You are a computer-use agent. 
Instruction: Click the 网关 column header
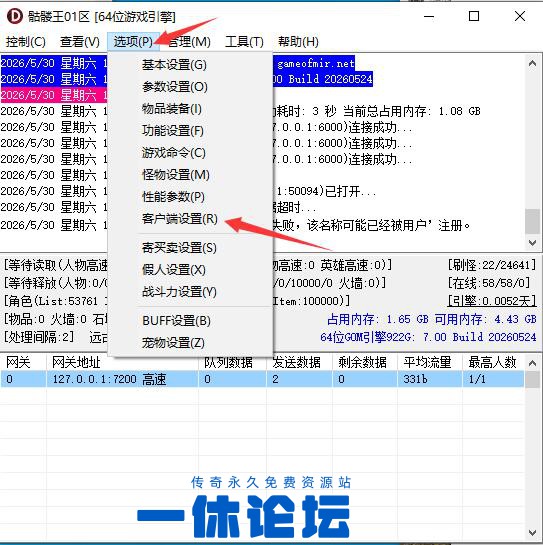[x=23, y=363]
